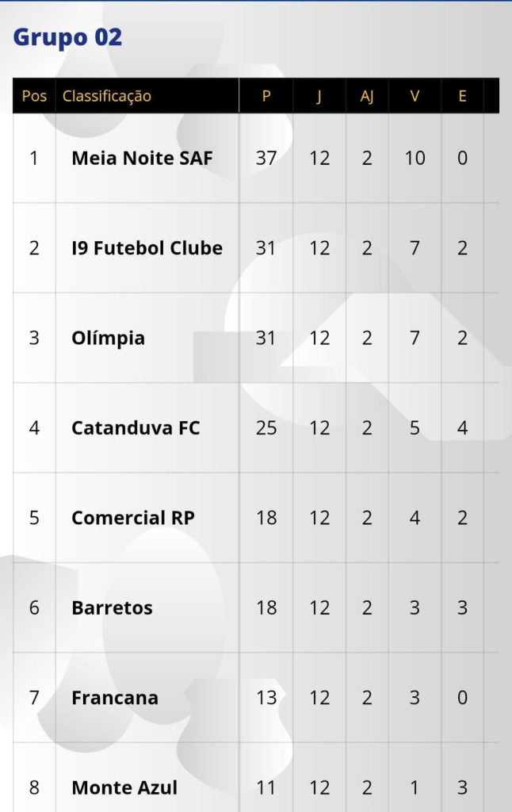This screenshot has height=812, width=512.
Task: Select the Olímpia team name
Action: (109, 338)
